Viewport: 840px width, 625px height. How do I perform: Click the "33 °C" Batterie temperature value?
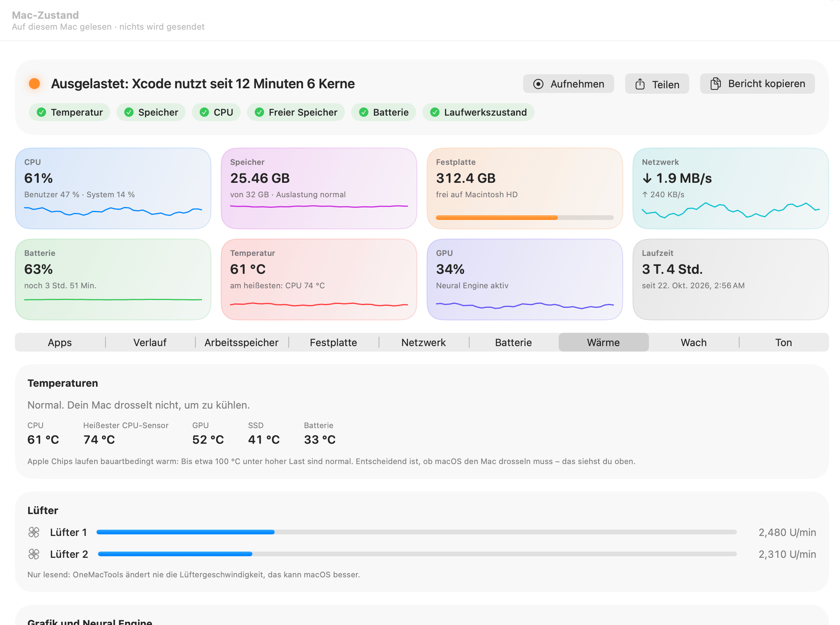(320, 440)
